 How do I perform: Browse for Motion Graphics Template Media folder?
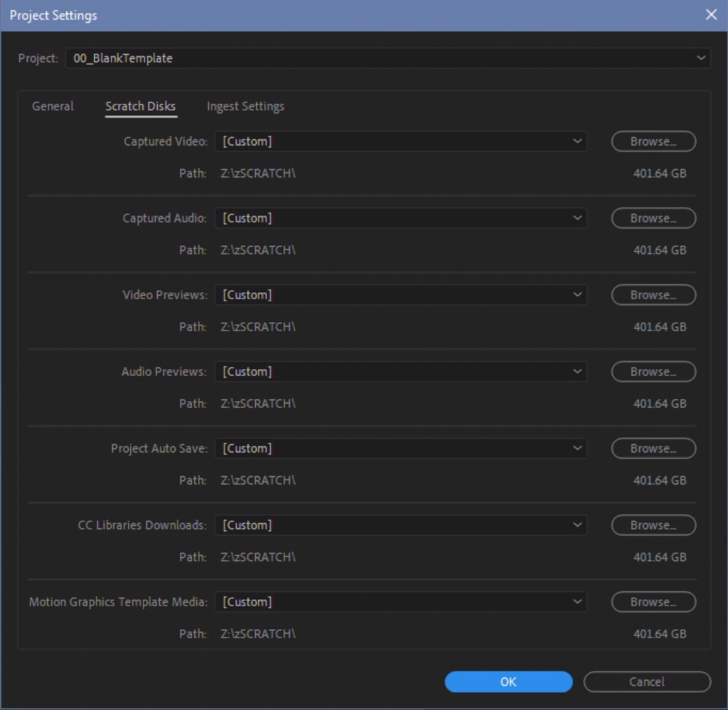point(653,602)
